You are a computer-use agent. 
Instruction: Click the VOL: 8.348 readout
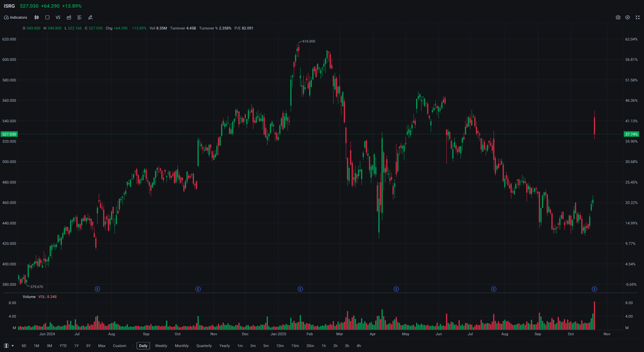(x=48, y=297)
